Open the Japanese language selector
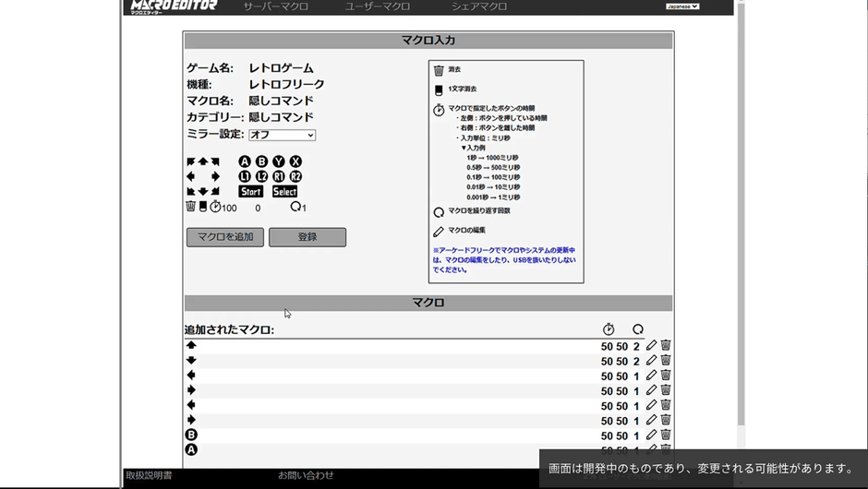The height and width of the screenshot is (489, 868). (682, 6)
